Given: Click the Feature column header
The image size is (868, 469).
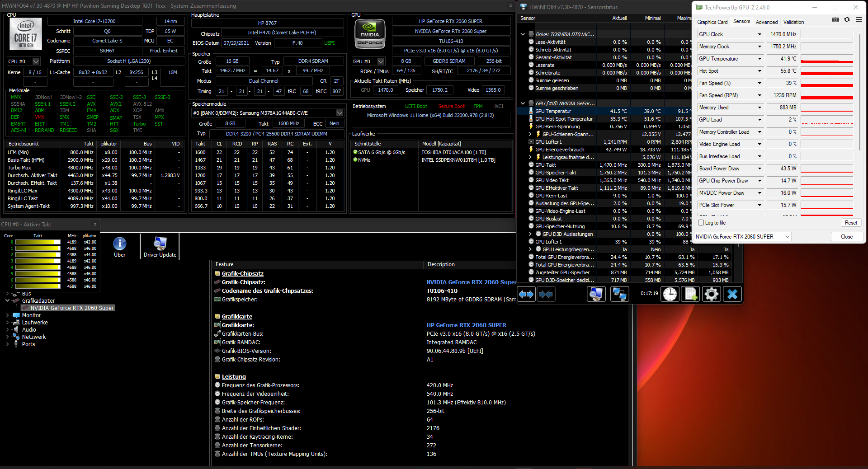Looking at the screenshot, I should tap(317, 265).
